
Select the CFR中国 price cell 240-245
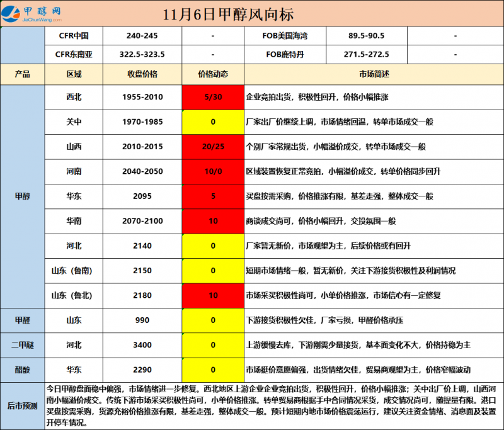[142, 37]
